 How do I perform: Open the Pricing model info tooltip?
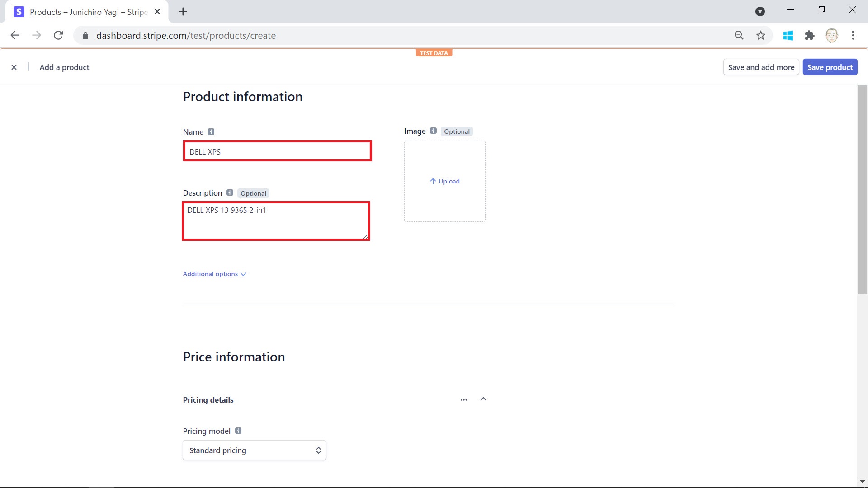tap(238, 431)
